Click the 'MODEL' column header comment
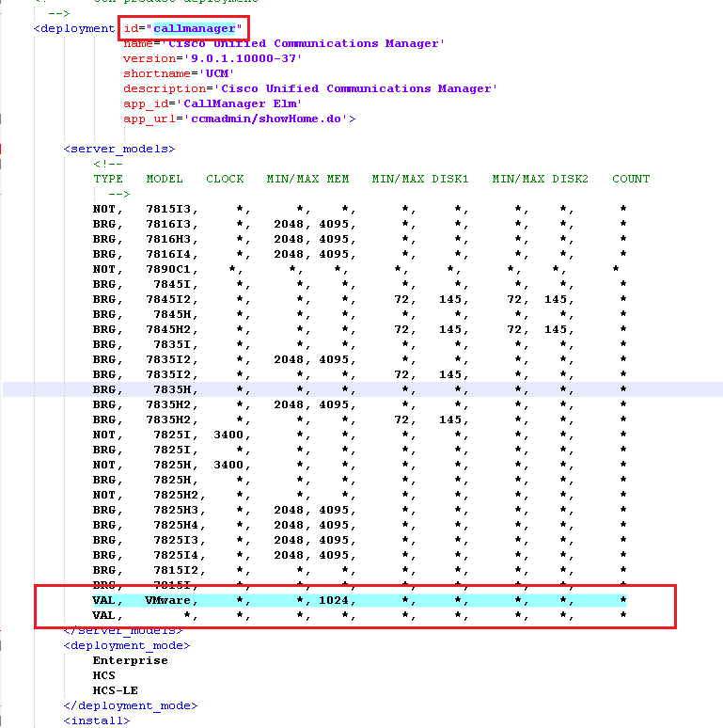This screenshot has height=728, width=723. [165, 179]
